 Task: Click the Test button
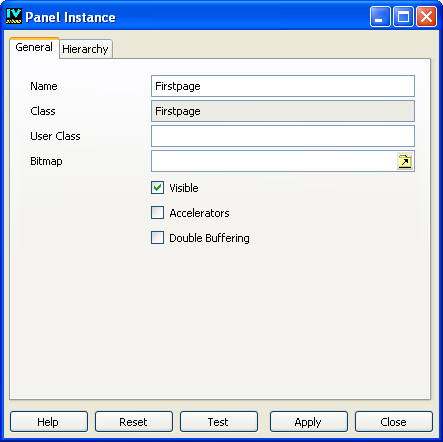click(x=219, y=422)
